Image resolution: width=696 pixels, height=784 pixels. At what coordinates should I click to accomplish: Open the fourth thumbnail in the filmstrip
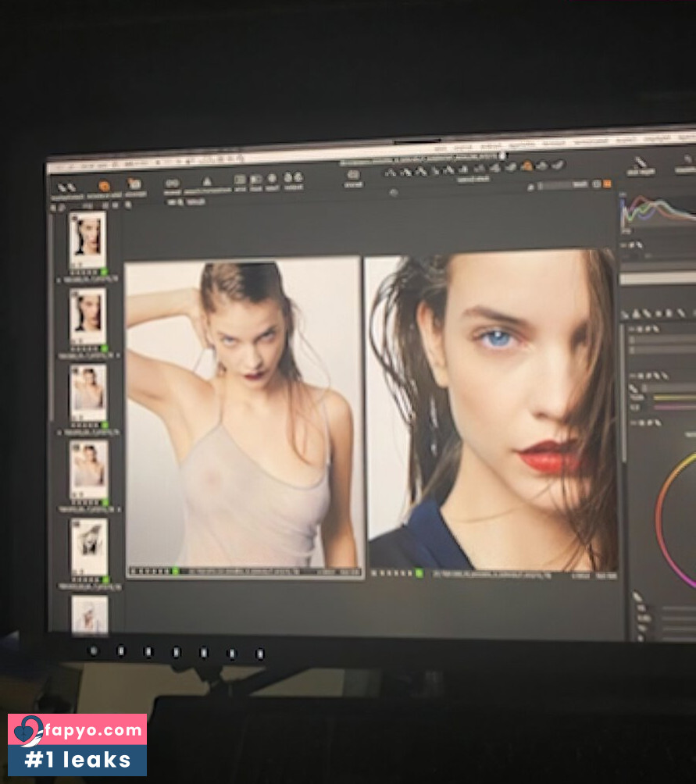[x=89, y=469]
